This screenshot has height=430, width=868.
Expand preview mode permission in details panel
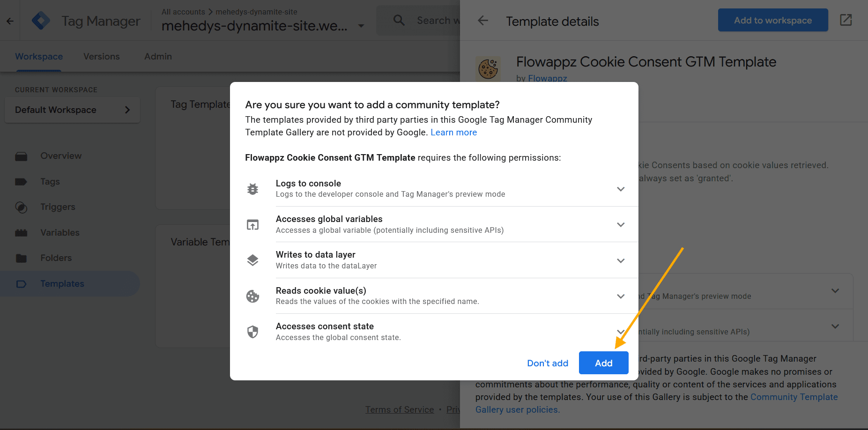835,290
